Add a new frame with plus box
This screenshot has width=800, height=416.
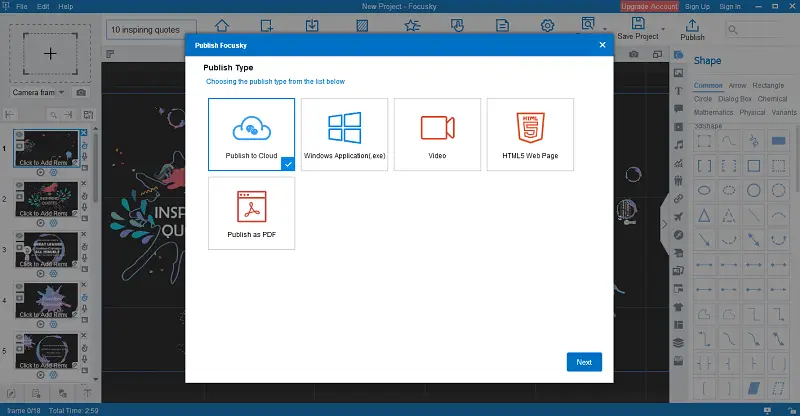(x=50, y=54)
